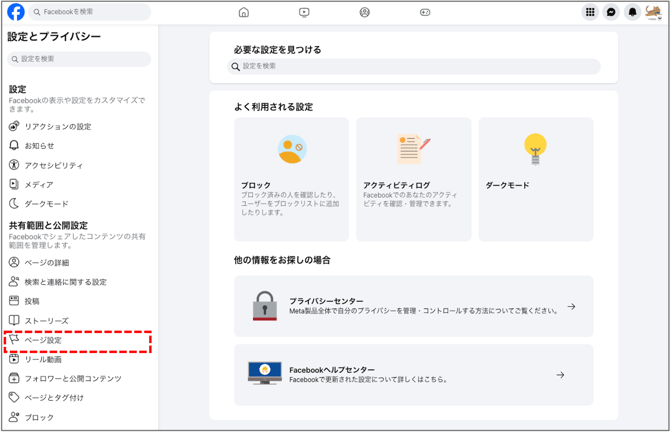Click the sidebar 設定を検索 search field
This screenshot has height=432, width=670.
pos(79,59)
